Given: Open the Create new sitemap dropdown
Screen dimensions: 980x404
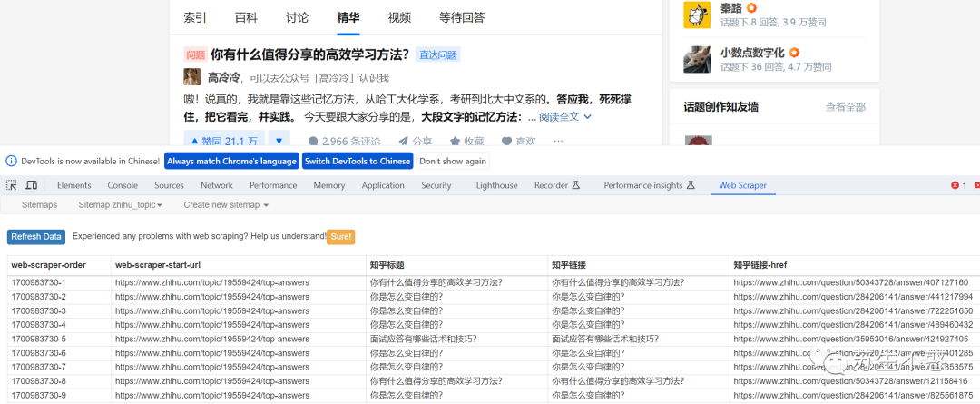Looking at the screenshot, I should click(x=226, y=204).
